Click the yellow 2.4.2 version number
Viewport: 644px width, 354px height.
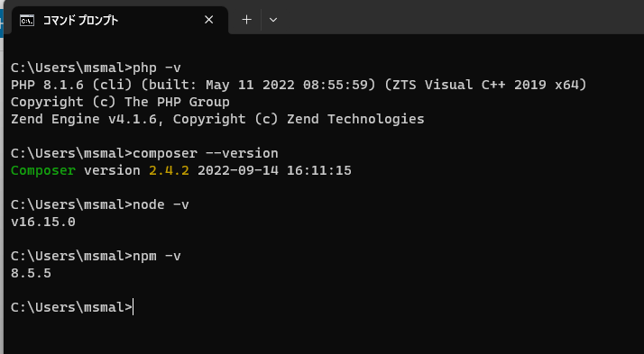[x=169, y=170]
